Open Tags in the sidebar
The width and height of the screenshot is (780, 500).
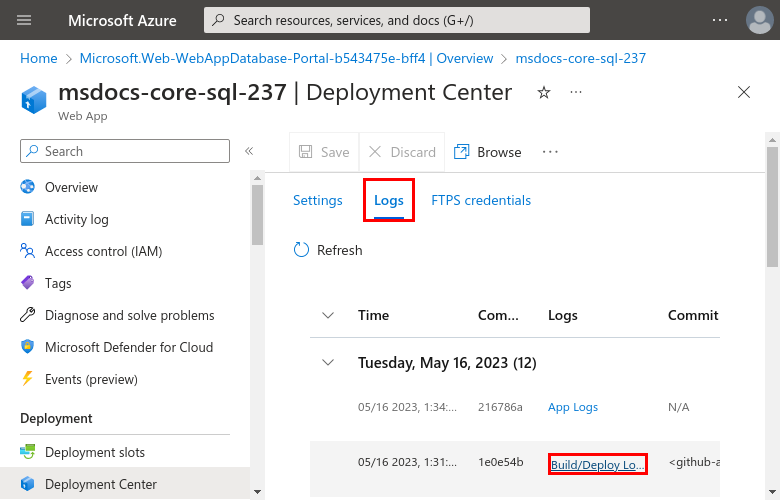coord(58,283)
